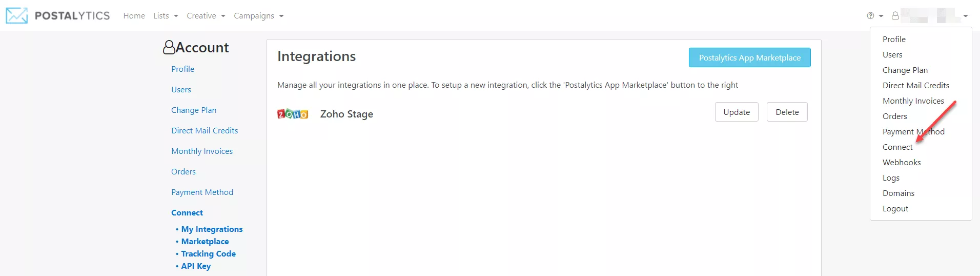Update the Zoho Stage integration

tap(737, 112)
